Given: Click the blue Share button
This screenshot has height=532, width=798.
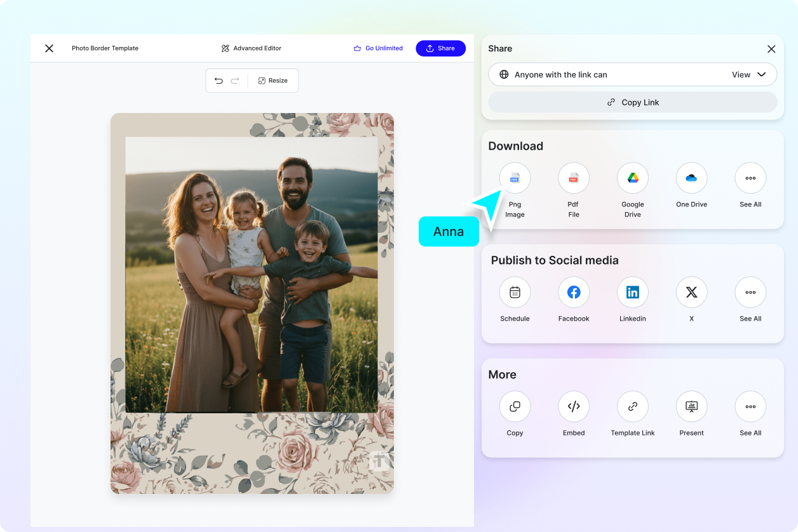Looking at the screenshot, I should 440,48.
